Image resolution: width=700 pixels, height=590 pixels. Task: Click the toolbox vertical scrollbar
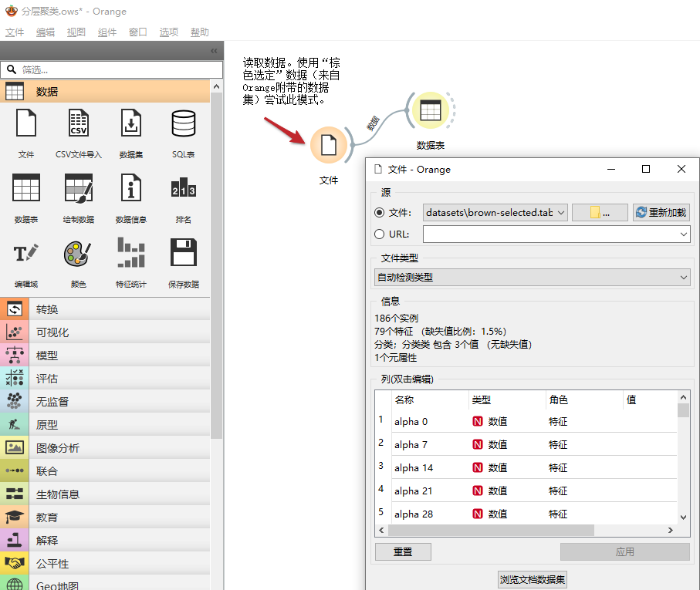point(217,265)
